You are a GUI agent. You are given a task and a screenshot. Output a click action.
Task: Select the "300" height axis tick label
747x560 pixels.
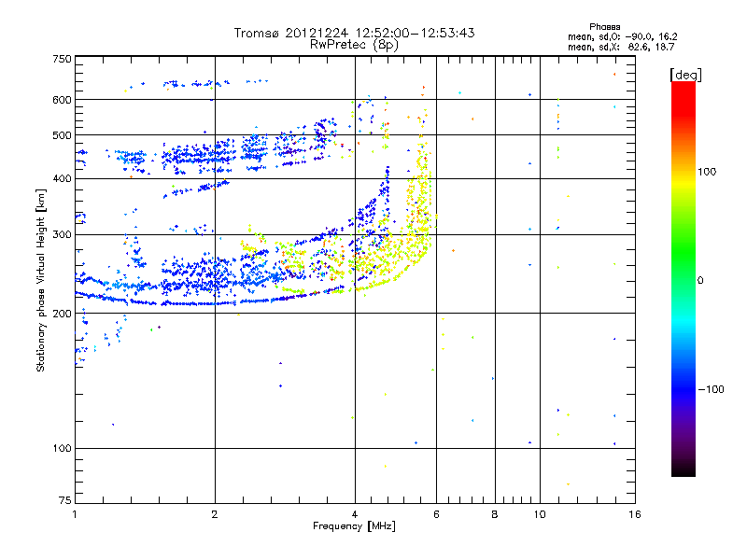tap(62, 235)
